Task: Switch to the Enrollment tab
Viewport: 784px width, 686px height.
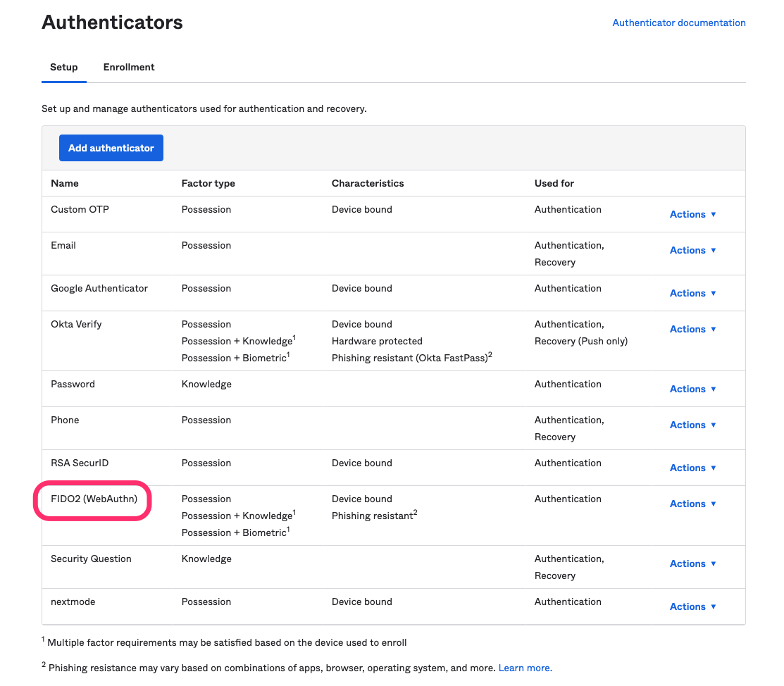Action: click(x=129, y=68)
